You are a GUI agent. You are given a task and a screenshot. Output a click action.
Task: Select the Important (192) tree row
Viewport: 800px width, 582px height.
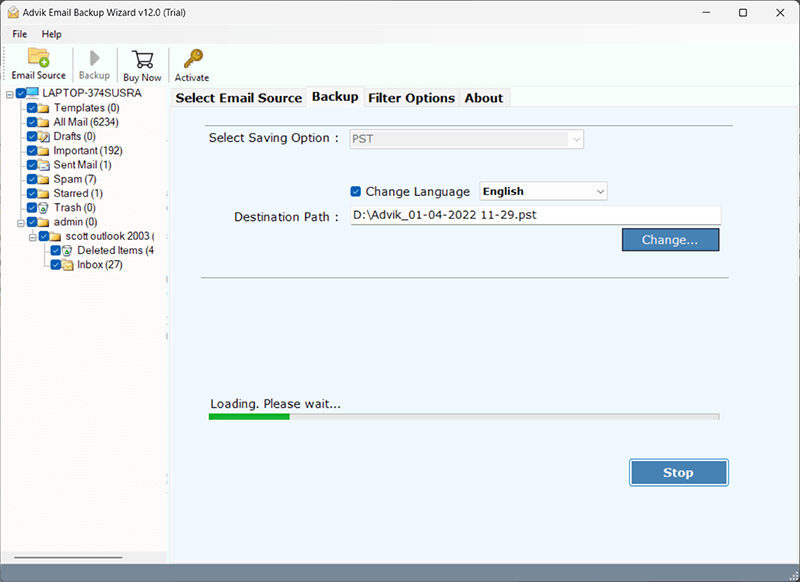(x=88, y=150)
